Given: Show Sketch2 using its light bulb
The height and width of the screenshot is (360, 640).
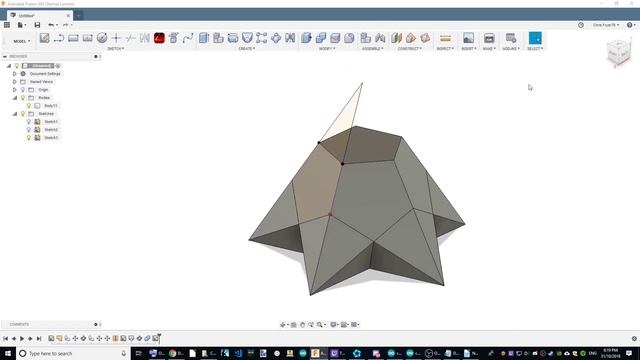Looking at the screenshot, I should [x=29, y=130].
